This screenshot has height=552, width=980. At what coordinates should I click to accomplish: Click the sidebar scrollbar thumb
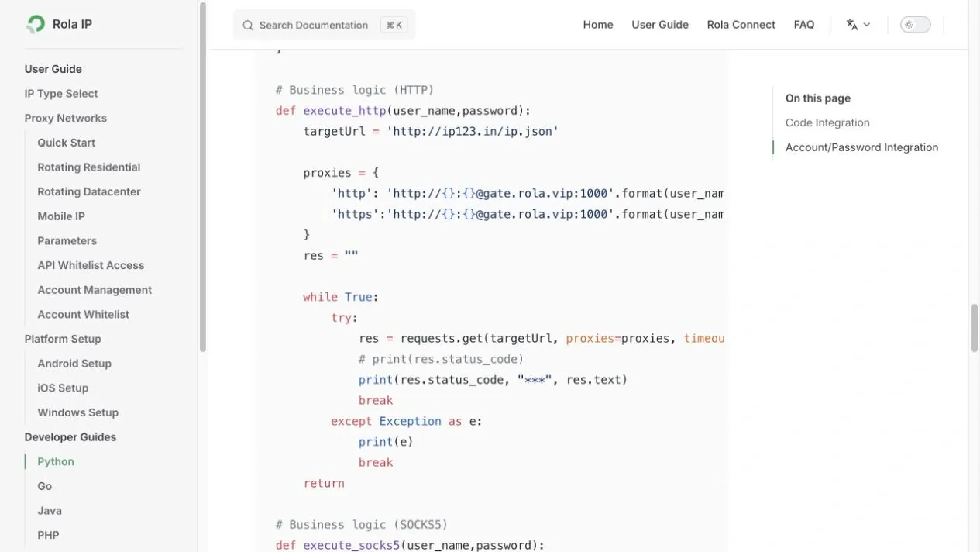coord(203,177)
